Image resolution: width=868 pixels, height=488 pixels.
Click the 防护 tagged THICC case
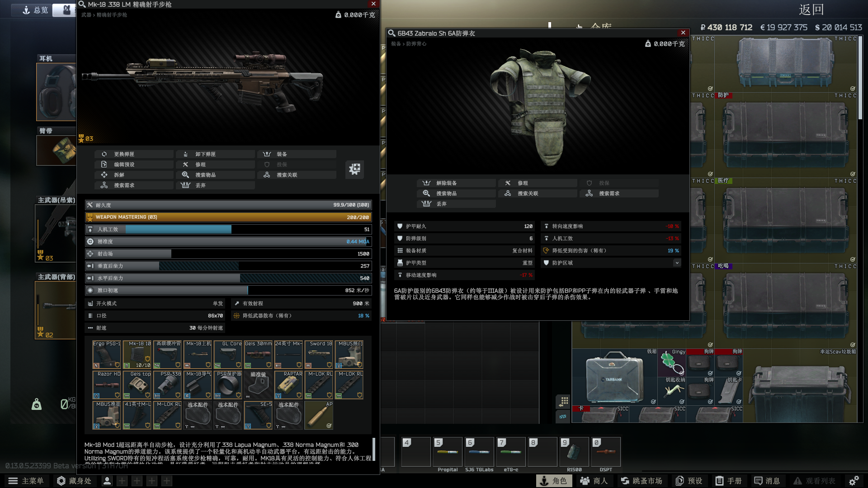pos(787,135)
